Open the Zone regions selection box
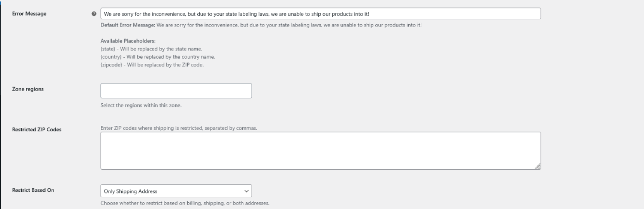The height and width of the screenshot is (209, 644). [176, 91]
